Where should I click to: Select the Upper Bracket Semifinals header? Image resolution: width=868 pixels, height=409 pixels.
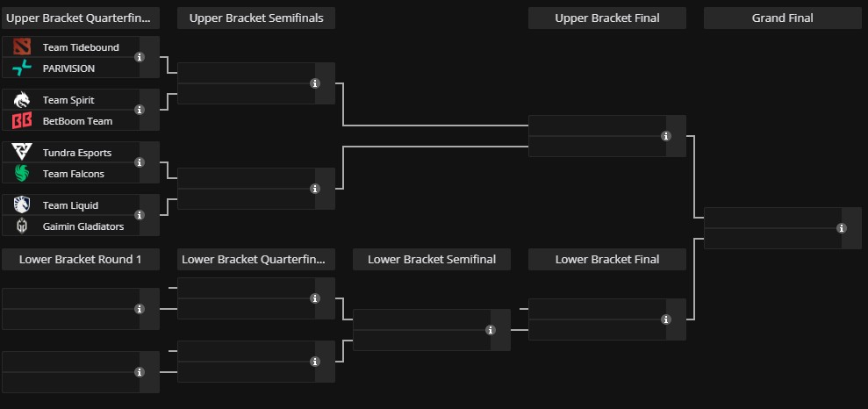pos(256,18)
